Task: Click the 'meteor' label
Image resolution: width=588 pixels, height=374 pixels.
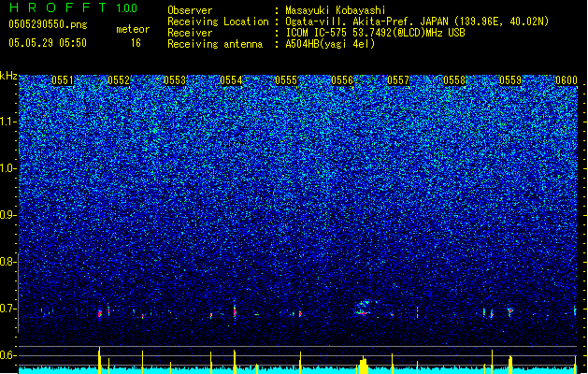Action: coord(133,29)
